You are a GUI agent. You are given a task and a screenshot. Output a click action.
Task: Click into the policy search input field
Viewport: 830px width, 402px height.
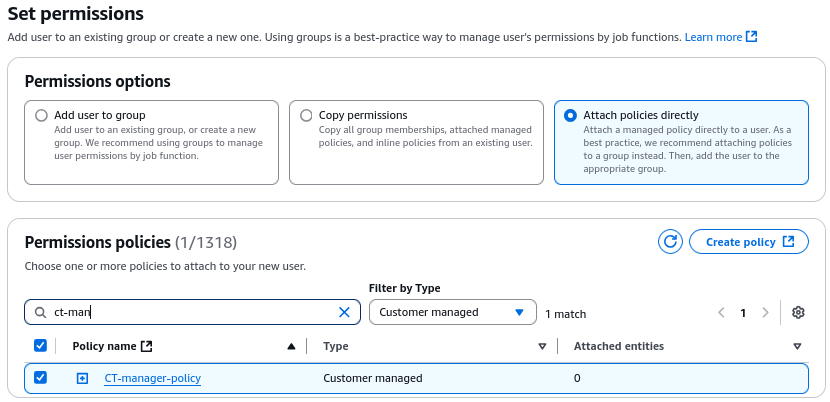point(190,313)
